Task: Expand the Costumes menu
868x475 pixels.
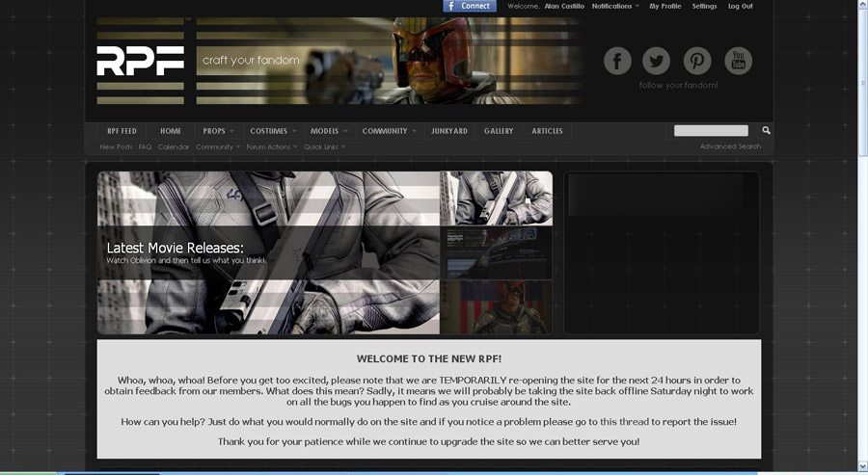Action: pos(273,131)
